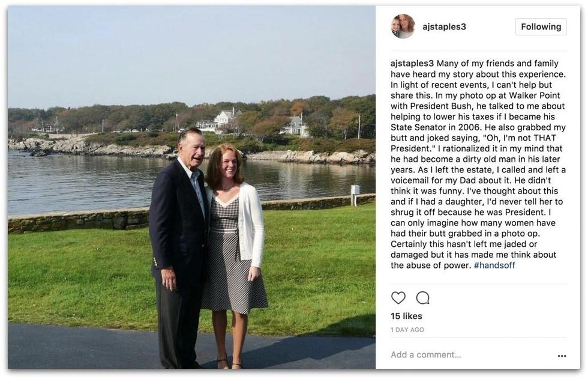View the 15 likes list

pos(406,317)
